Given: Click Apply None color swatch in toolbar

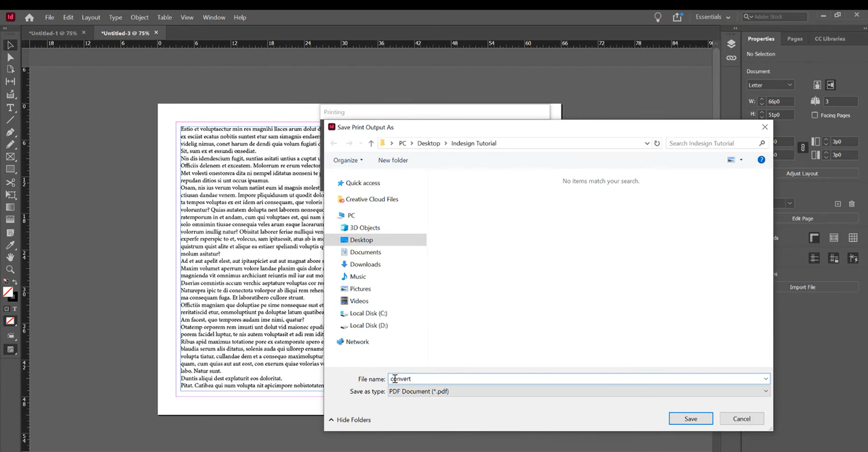Looking at the screenshot, I should [10, 321].
